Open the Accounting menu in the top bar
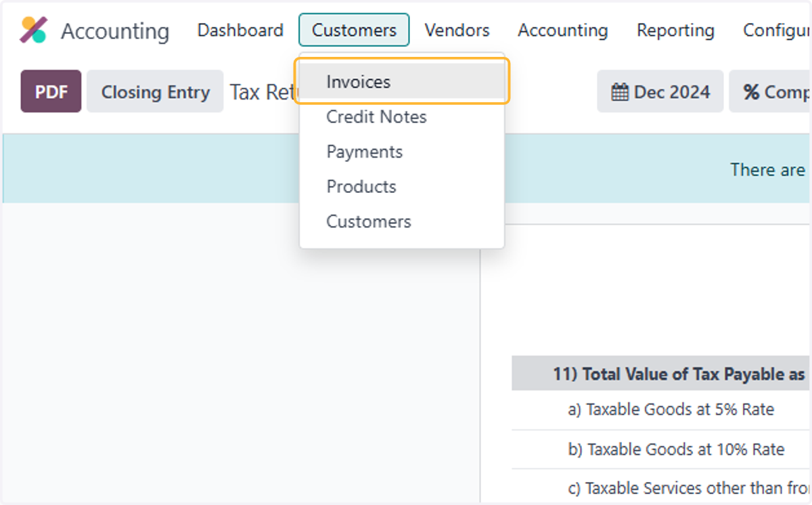812x505 pixels. [563, 30]
